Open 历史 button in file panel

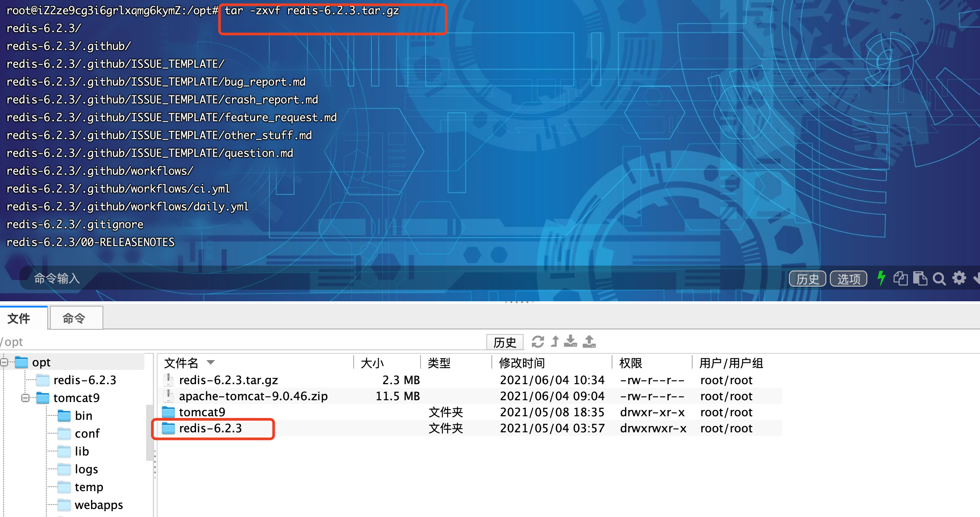point(505,342)
